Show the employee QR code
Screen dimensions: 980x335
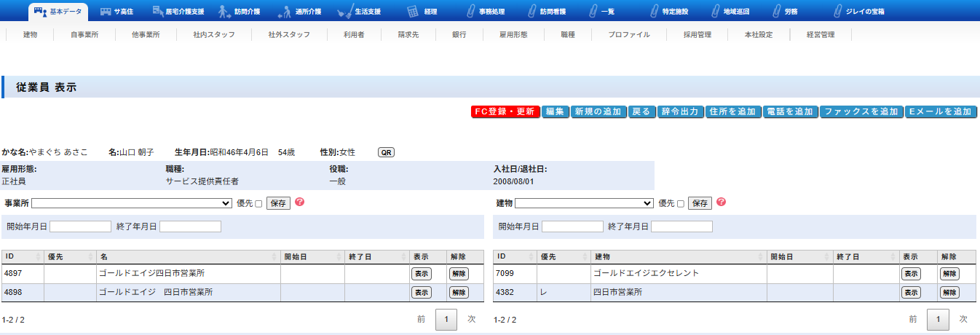(386, 152)
